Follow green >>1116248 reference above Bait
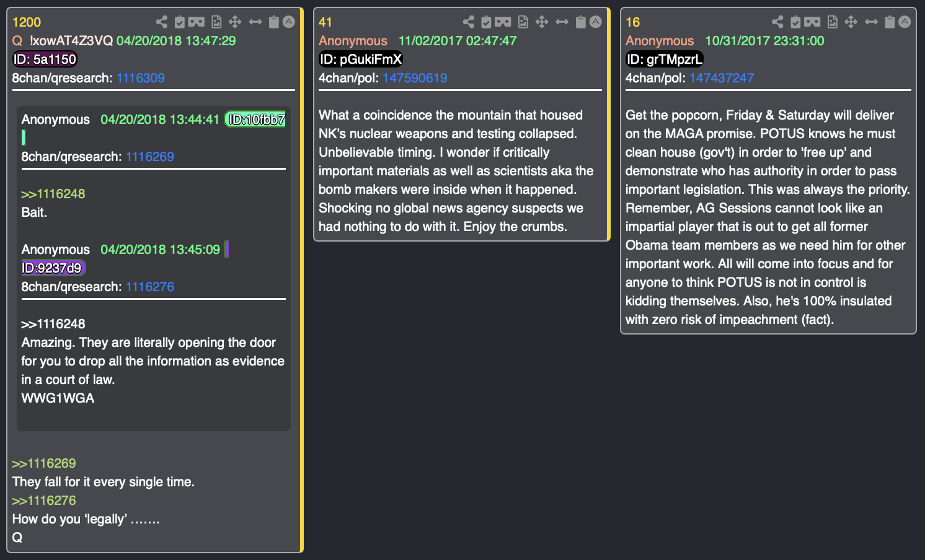This screenshot has width=925, height=560. tap(53, 194)
